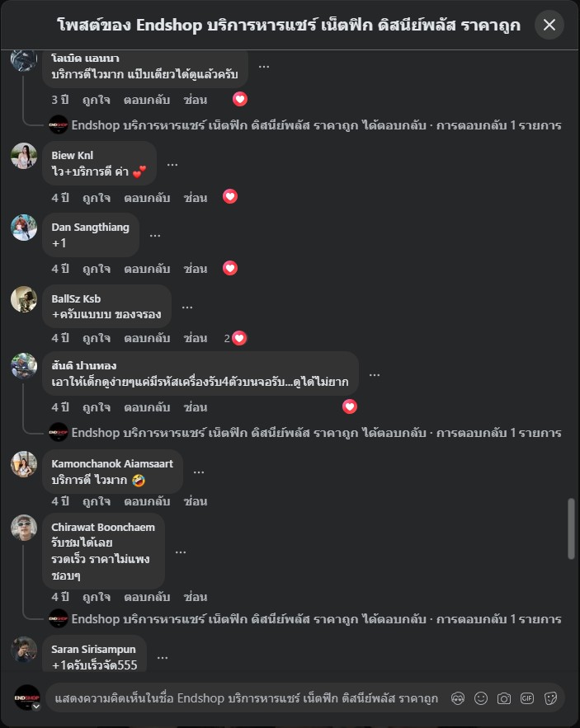Open the more options menu beside Biew Knl's comment

172,164
